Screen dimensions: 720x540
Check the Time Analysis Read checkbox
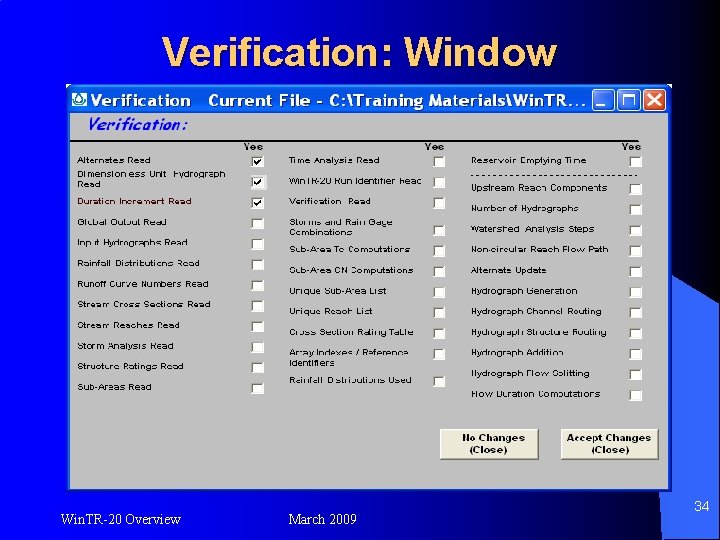pyautogui.click(x=439, y=161)
